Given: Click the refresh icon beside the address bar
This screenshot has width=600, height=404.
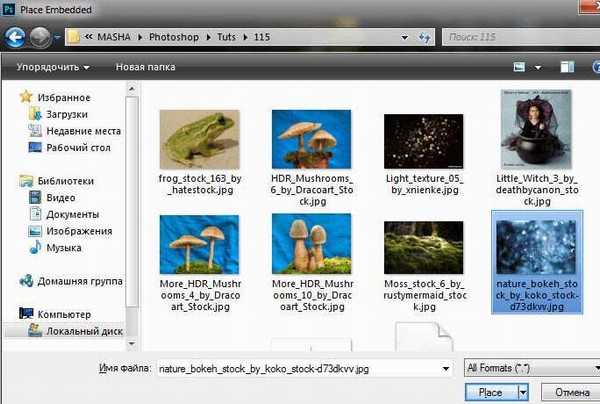Looking at the screenshot, I should pyautogui.click(x=424, y=38).
